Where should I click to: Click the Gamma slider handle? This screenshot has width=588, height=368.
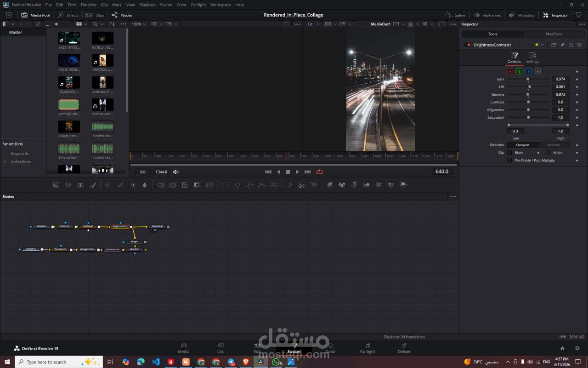[x=528, y=94]
